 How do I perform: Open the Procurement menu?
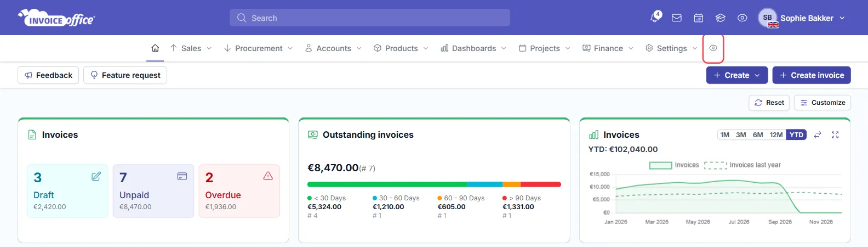(258, 48)
